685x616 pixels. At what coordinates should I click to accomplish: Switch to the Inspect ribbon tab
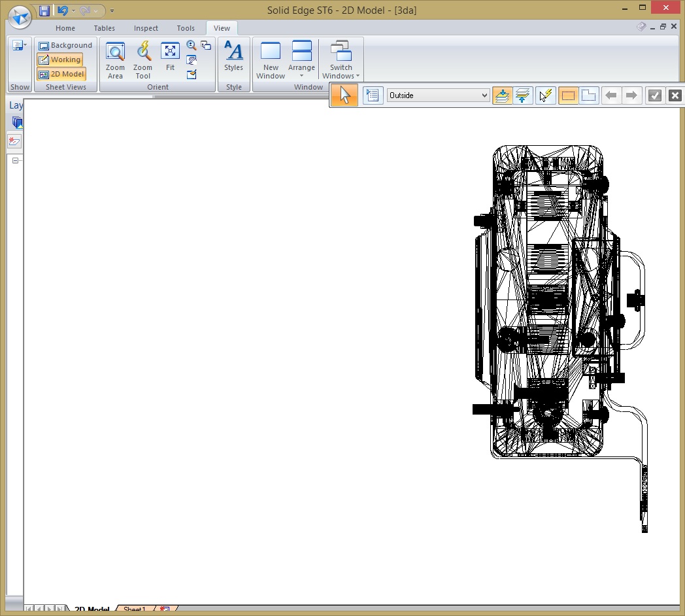pyautogui.click(x=146, y=28)
